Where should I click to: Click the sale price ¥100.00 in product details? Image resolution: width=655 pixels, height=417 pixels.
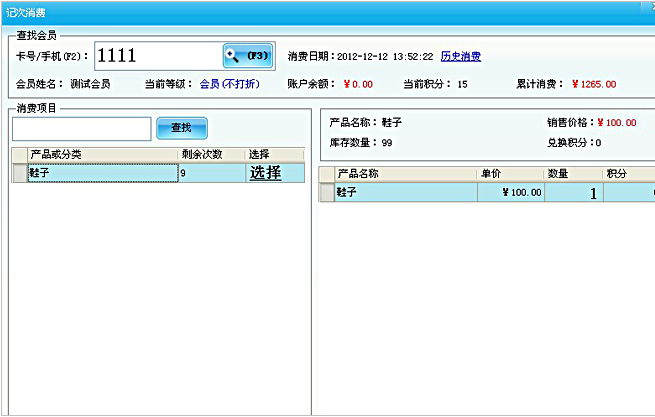[617, 122]
